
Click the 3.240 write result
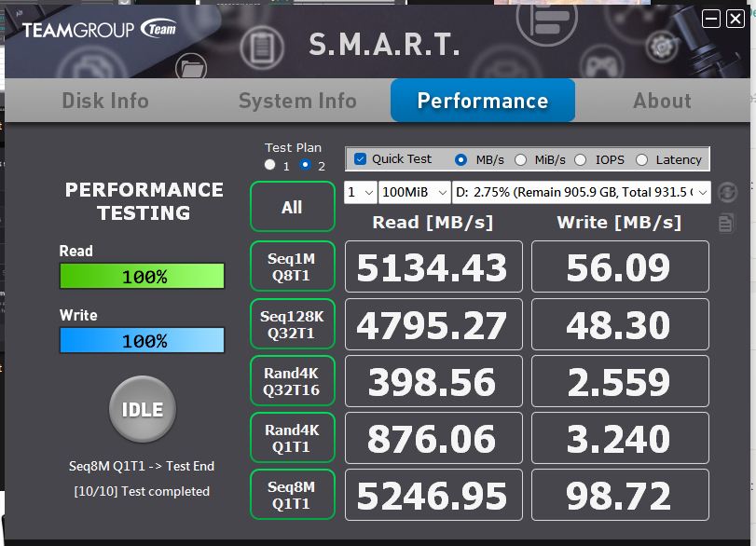(620, 438)
